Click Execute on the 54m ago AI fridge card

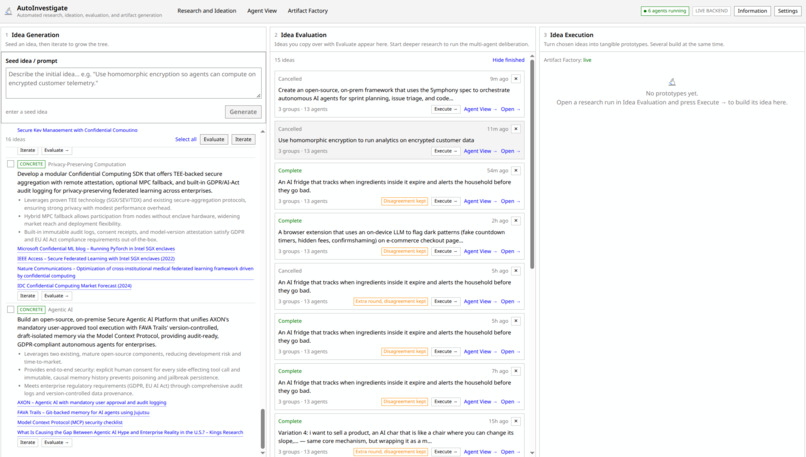445,202
